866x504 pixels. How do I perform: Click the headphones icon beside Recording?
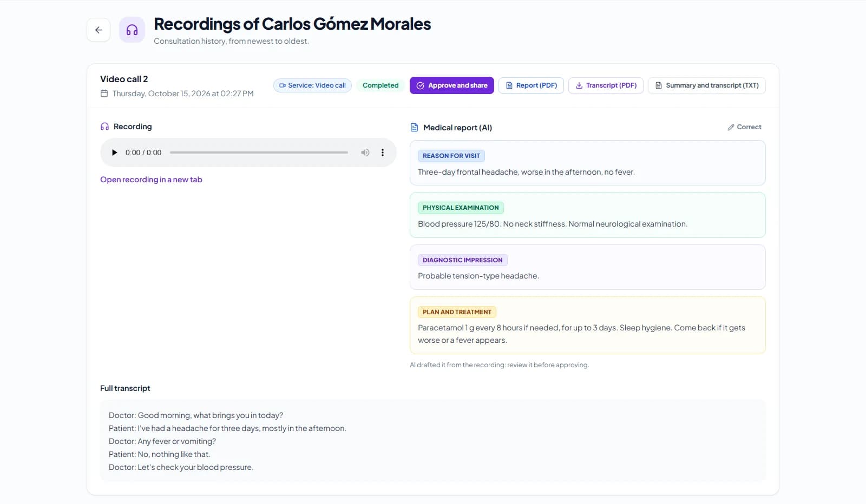point(104,127)
